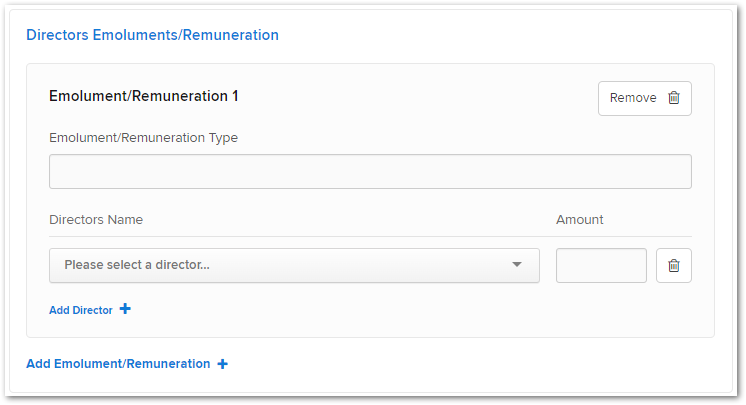This screenshot has width=746, height=405.
Task: Open the 'Please select a director...' dropdown
Action: coord(294,266)
